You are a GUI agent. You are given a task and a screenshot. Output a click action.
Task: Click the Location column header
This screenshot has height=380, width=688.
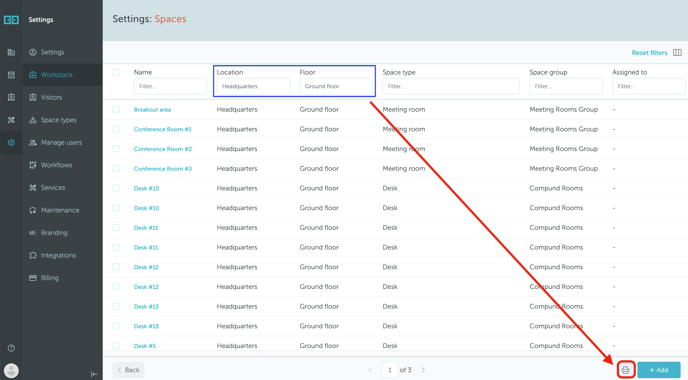click(230, 72)
